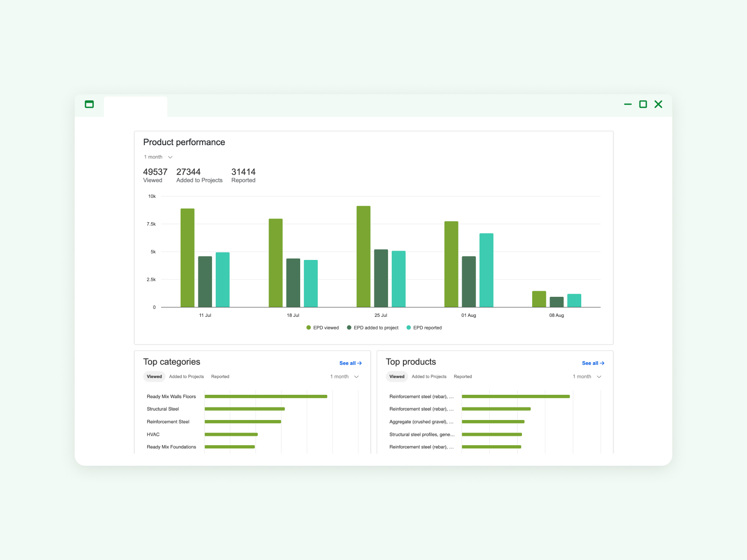The image size is (747, 560).
Task: Open the 1 month dropdown under Product performance
Action: [x=157, y=157]
